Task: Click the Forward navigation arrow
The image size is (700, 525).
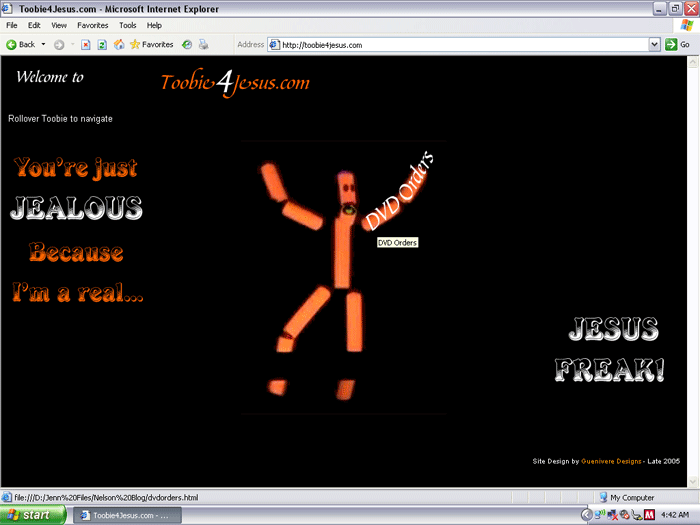Action: 59,45
